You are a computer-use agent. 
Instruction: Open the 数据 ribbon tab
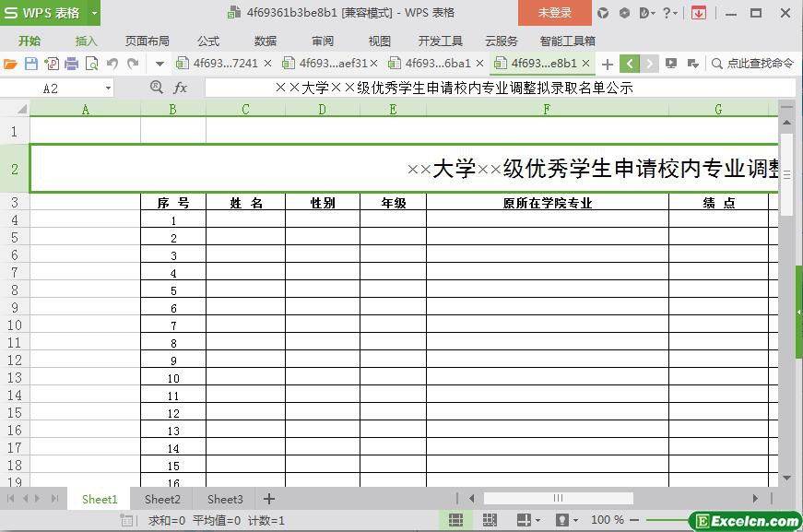[266, 41]
